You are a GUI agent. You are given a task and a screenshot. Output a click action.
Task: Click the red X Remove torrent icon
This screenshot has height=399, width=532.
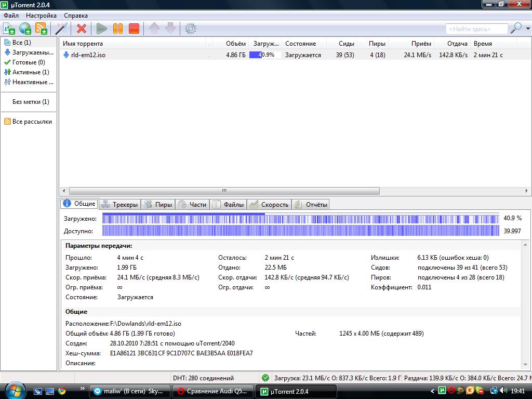pos(82,29)
